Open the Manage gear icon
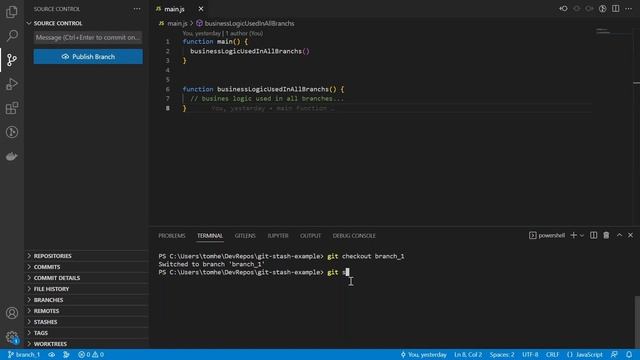The height and width of the screenshot is (360, 640). click(12, 337)
